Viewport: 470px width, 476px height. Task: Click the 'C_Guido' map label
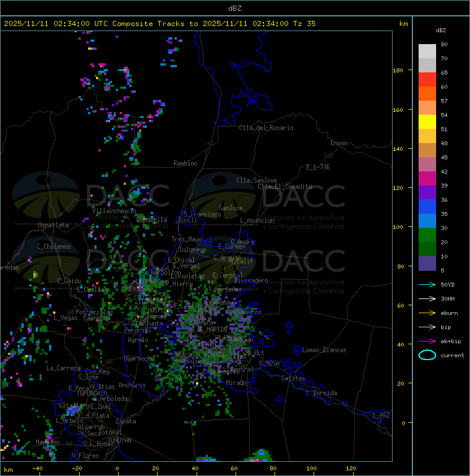(x=69, y=281)
